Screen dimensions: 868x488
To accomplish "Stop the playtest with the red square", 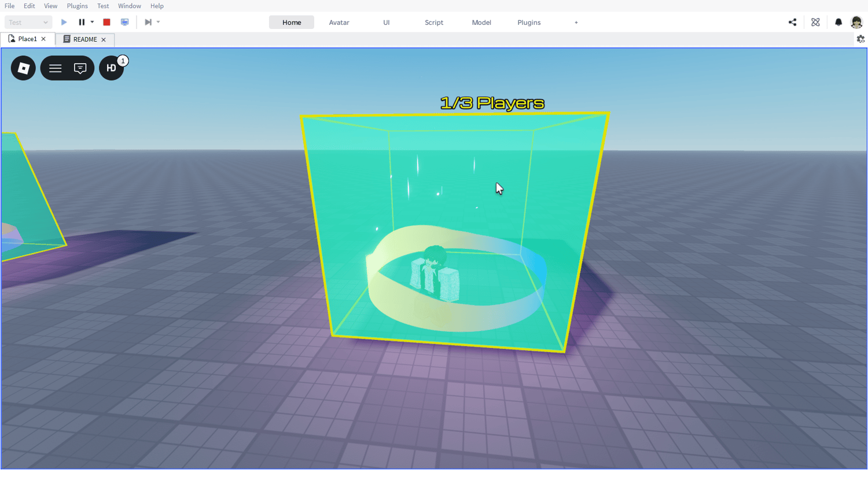I will tap(106, 23).
